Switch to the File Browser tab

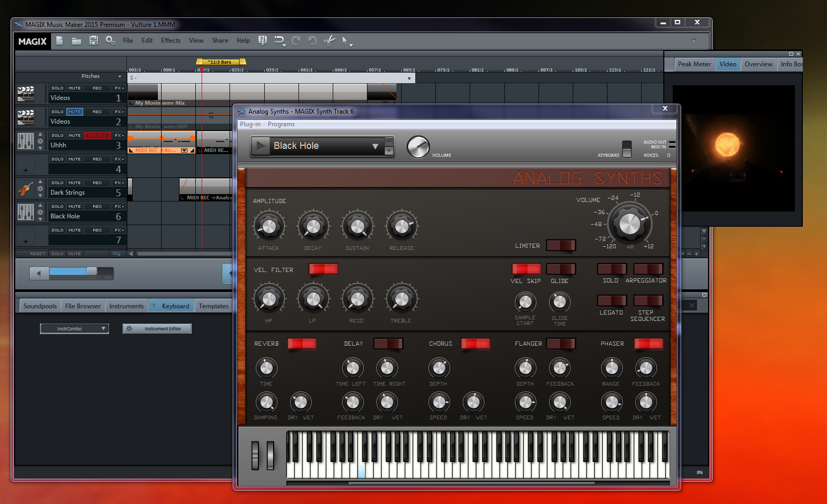click(83, 306)
